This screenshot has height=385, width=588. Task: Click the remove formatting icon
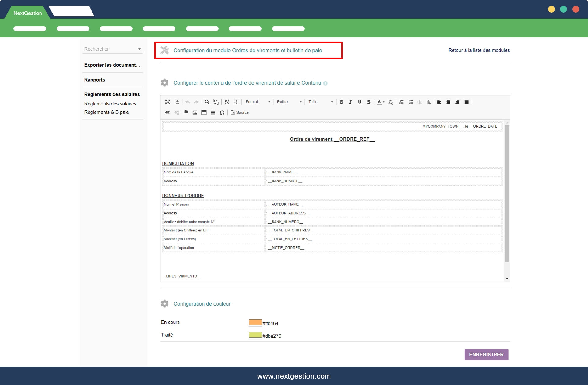click(390, 102)
